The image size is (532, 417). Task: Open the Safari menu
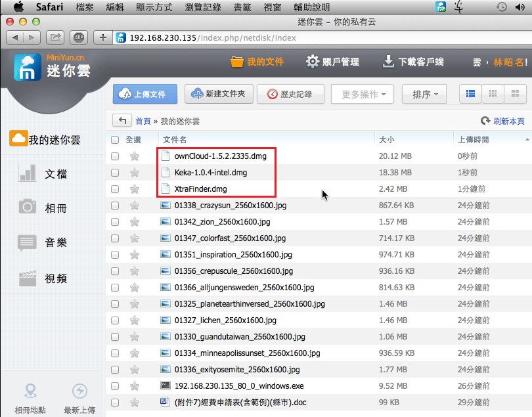[x=49, y=7]
